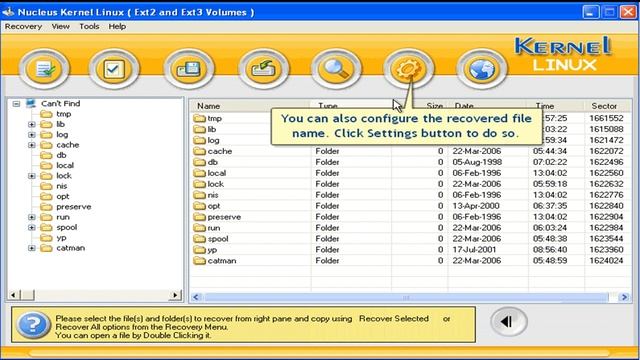The height and width of the screenshot is (360, 640).
Task: Click log folder icon in file list
Action: tap(199, 140)
